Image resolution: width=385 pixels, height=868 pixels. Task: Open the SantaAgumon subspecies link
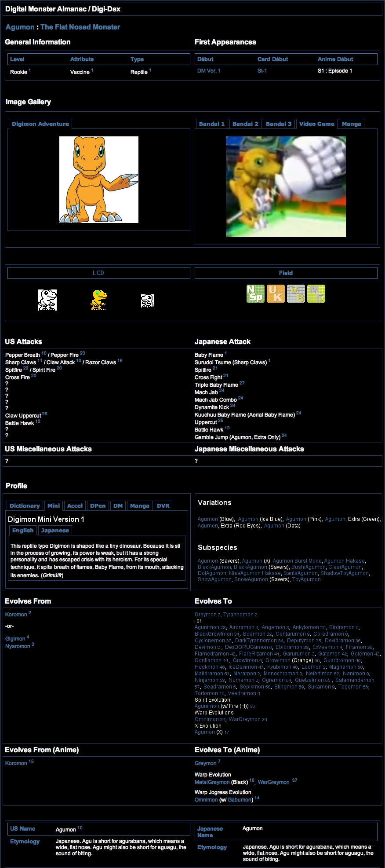[301, 573]
